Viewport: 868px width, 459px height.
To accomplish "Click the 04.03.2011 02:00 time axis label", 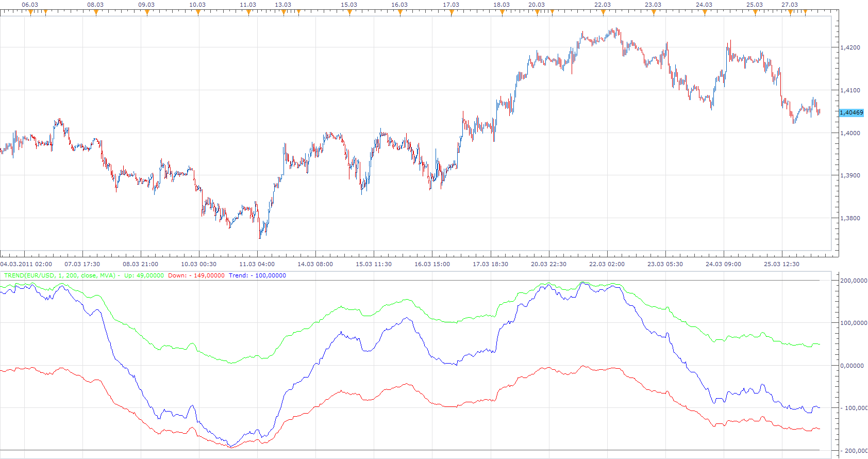I will (26, 264).
